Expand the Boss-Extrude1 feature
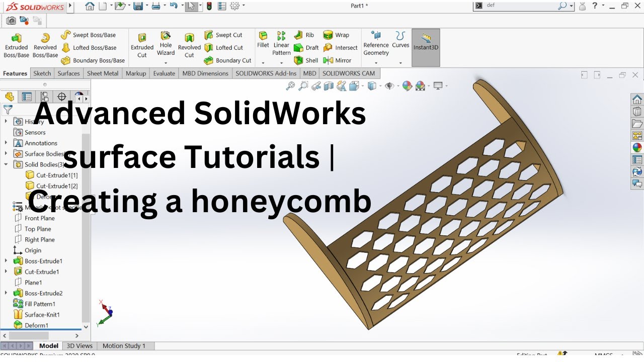Viewport: 644px width, 362px height. tap(6, 261)
